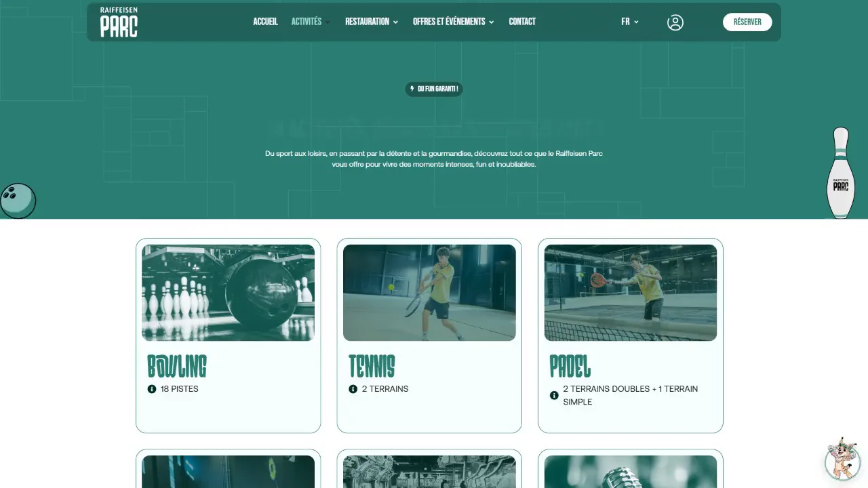Open the FR language selector
Viewport: 868px width, 488px height.
(x=630, y=22)
